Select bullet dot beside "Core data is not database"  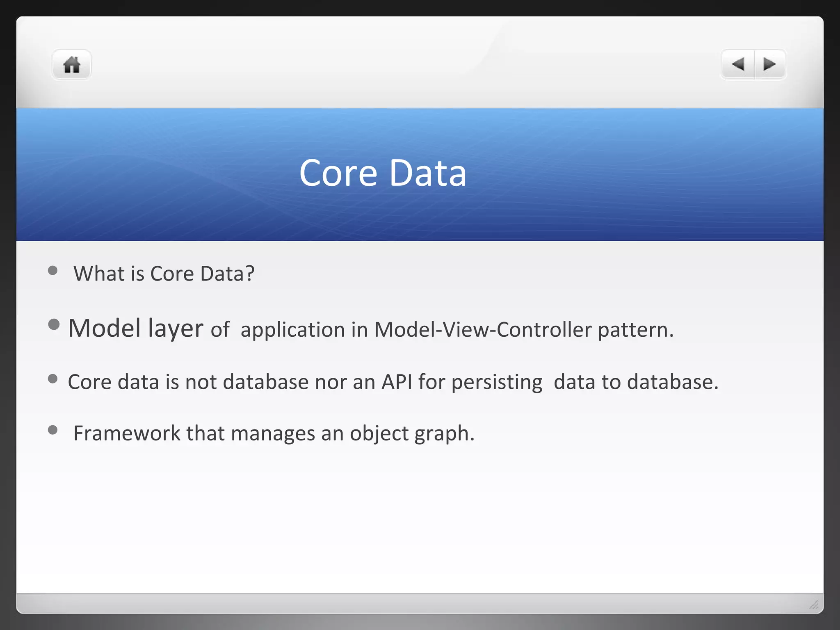52,379
